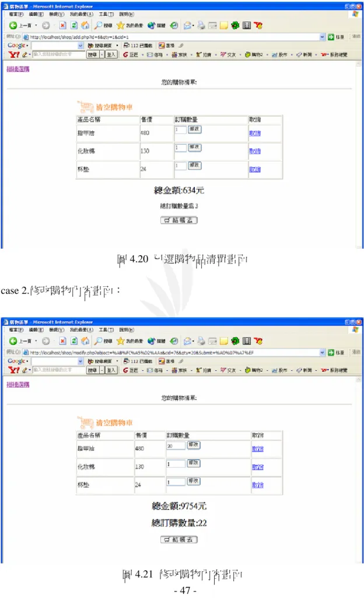
Task: Open Search pane in the add.php window
Action: tap(103, 25)
